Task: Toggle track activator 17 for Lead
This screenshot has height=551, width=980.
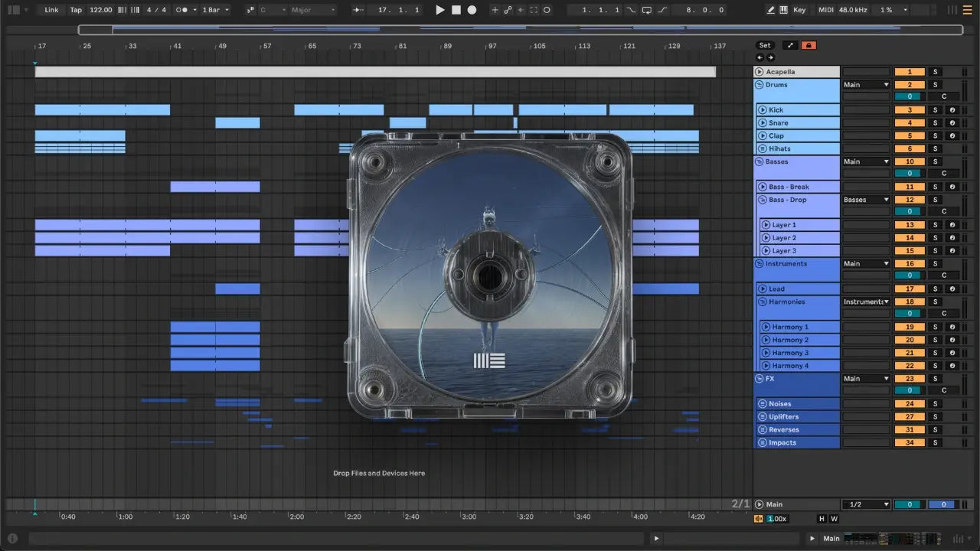Action: coord(910,289)
